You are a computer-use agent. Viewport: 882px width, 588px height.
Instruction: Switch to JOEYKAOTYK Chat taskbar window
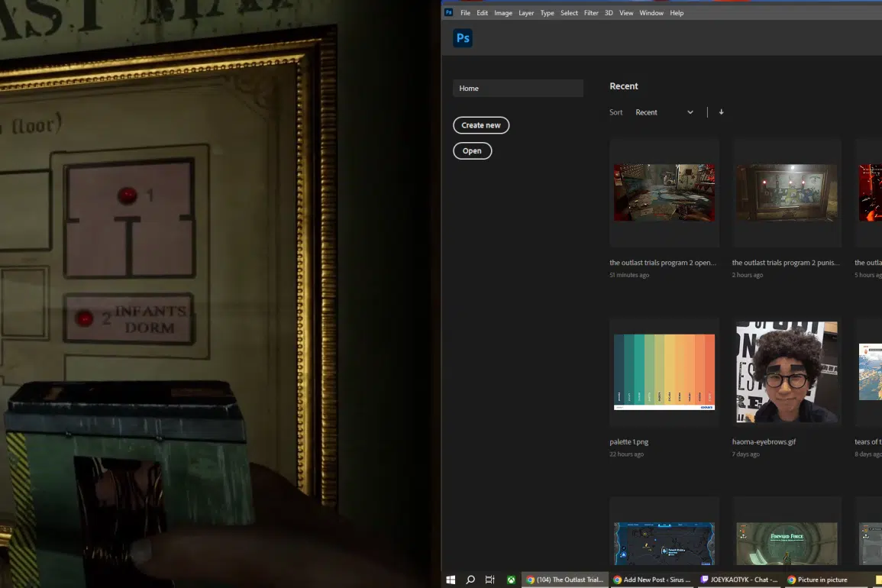[738, 580]
